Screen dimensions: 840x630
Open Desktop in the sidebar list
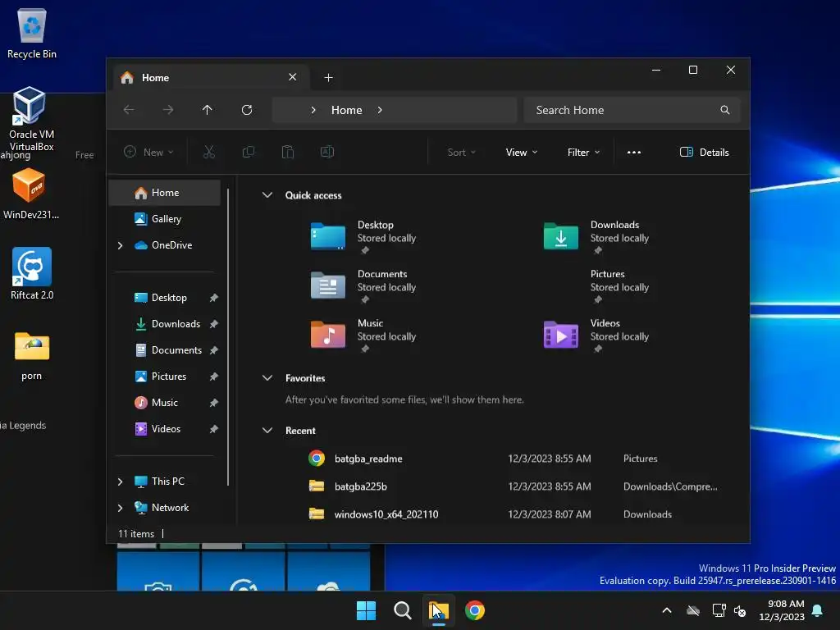[x=169, y=298]
